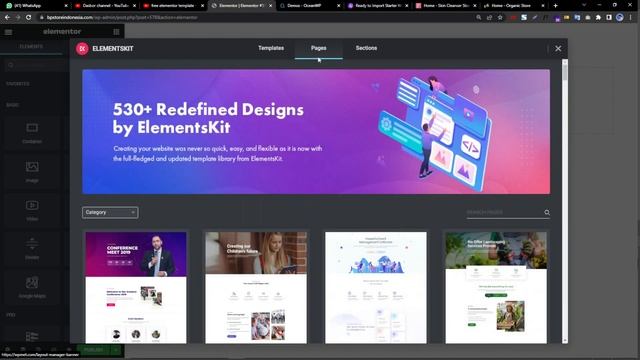The image size is (640, 360).
Task: Open the Landscaping Services page template thumbnail
Action: pos(496,288)
